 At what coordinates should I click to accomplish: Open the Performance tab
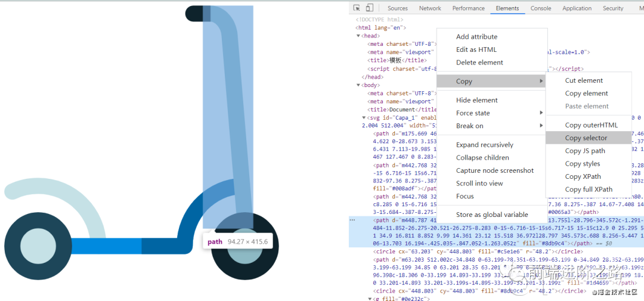point(469,8)
